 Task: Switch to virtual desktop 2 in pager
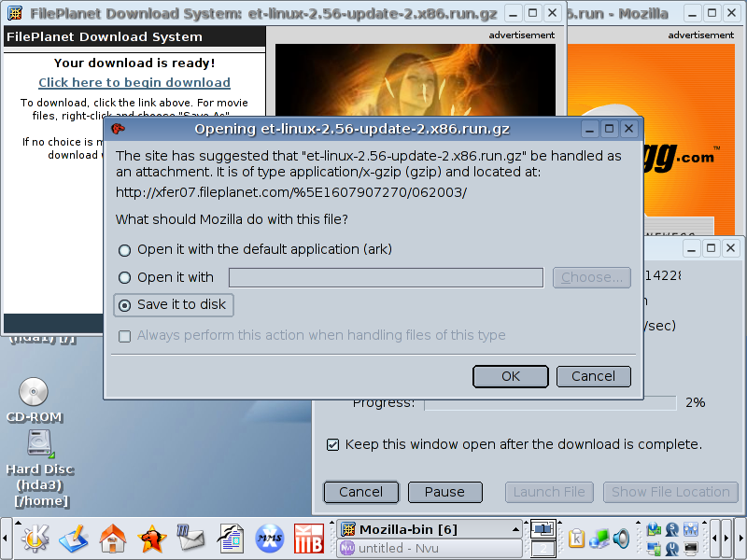(543, 549)
